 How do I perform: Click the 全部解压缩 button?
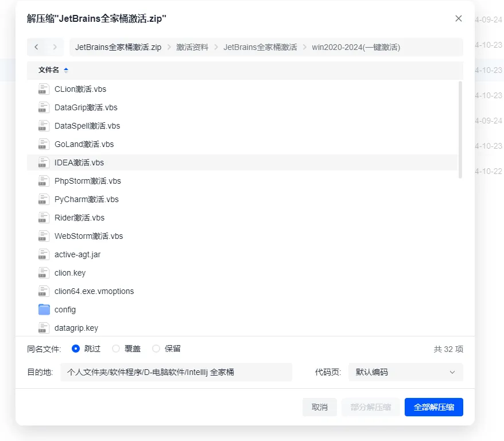click(433, 407)
